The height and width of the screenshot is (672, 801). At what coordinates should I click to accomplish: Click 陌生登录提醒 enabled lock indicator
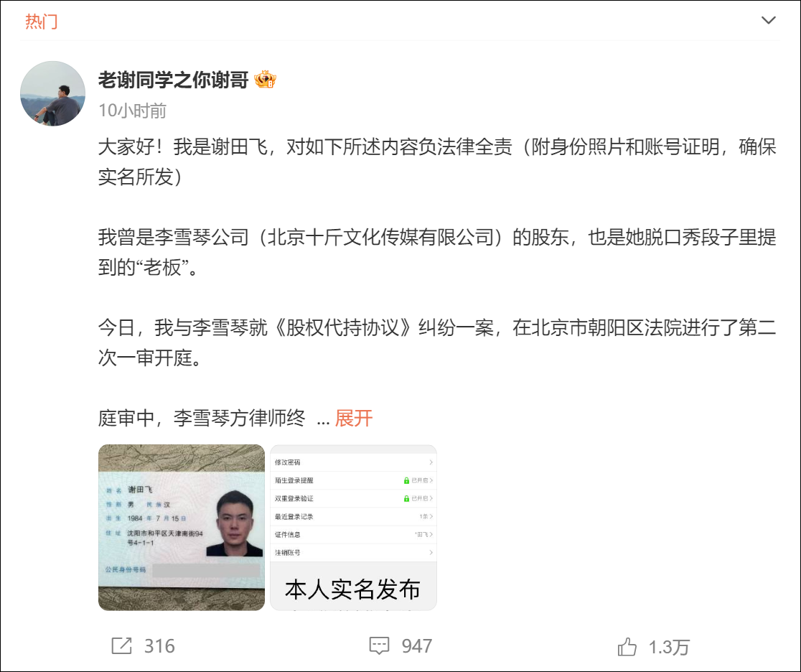coord(407,480)
